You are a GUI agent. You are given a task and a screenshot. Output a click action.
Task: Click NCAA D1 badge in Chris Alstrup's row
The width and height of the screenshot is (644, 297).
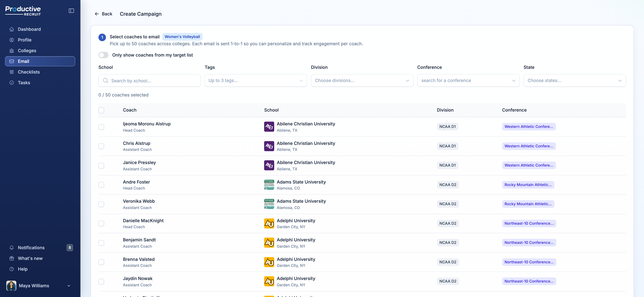(447, 146)
